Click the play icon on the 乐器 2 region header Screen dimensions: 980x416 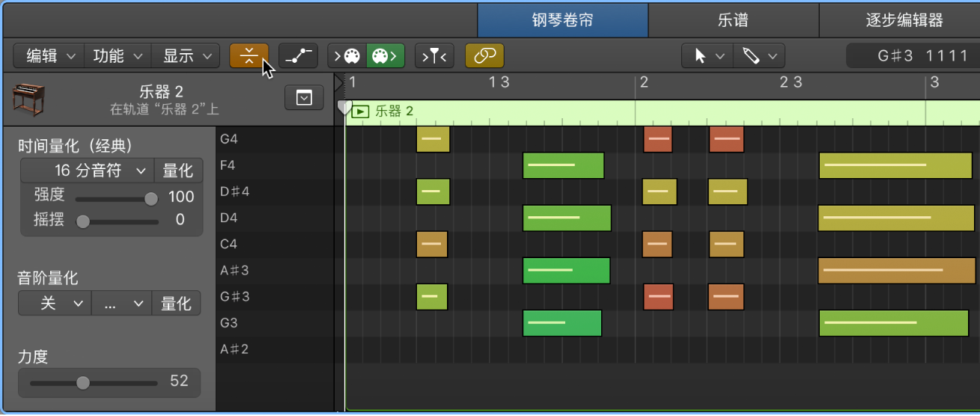[x=361, y=111]
